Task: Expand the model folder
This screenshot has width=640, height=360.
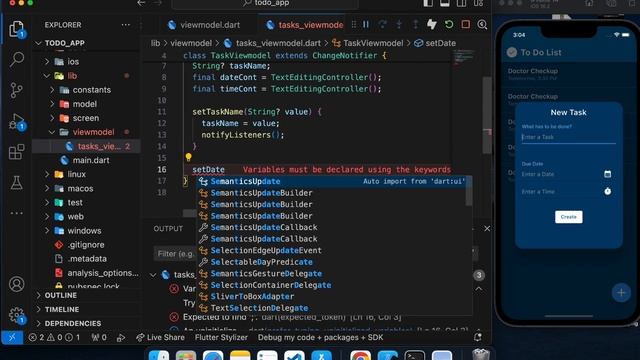Action: (x=52, y=104)
